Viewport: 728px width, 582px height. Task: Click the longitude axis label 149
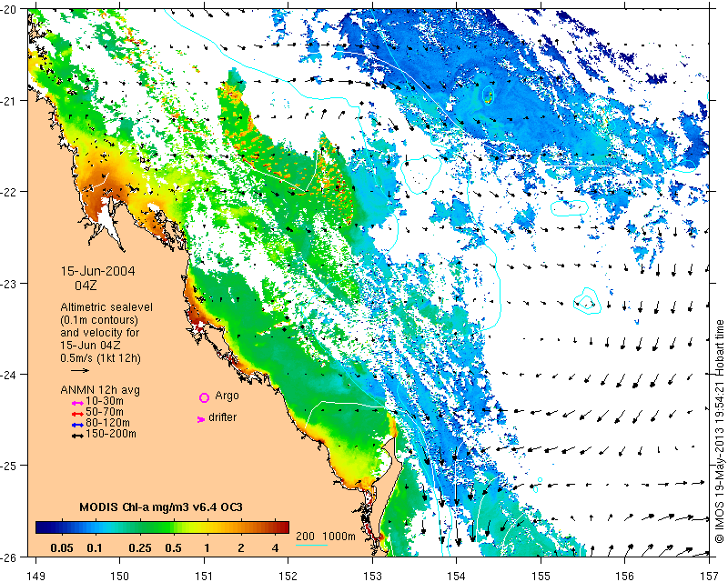35,576
